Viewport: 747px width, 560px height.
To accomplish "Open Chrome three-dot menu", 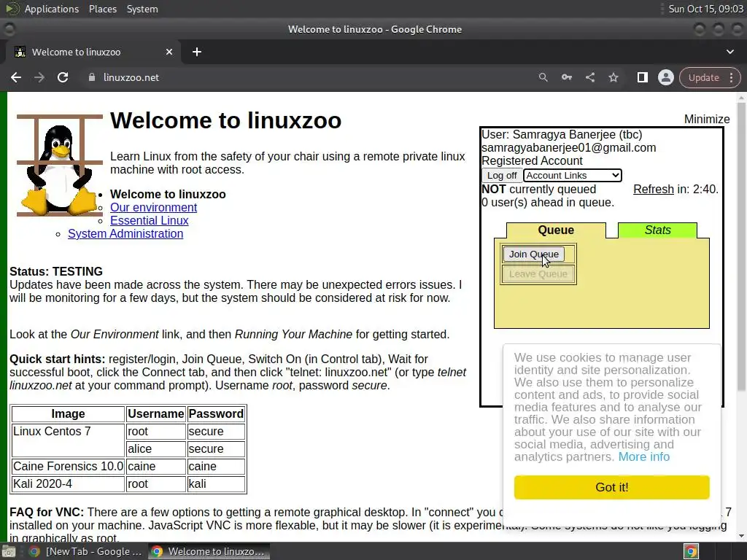I will pos(731,77).
